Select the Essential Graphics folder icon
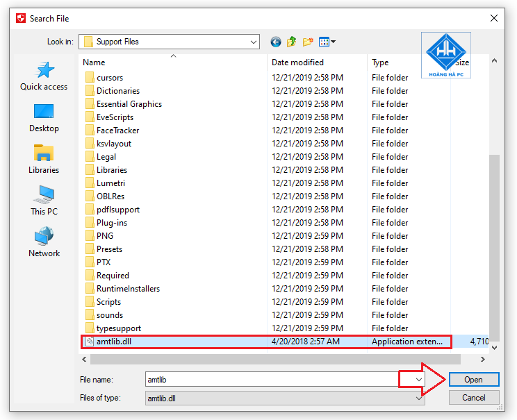Image resolution: width=517 pixels, height=420 pixels. (x=90, y=103)
